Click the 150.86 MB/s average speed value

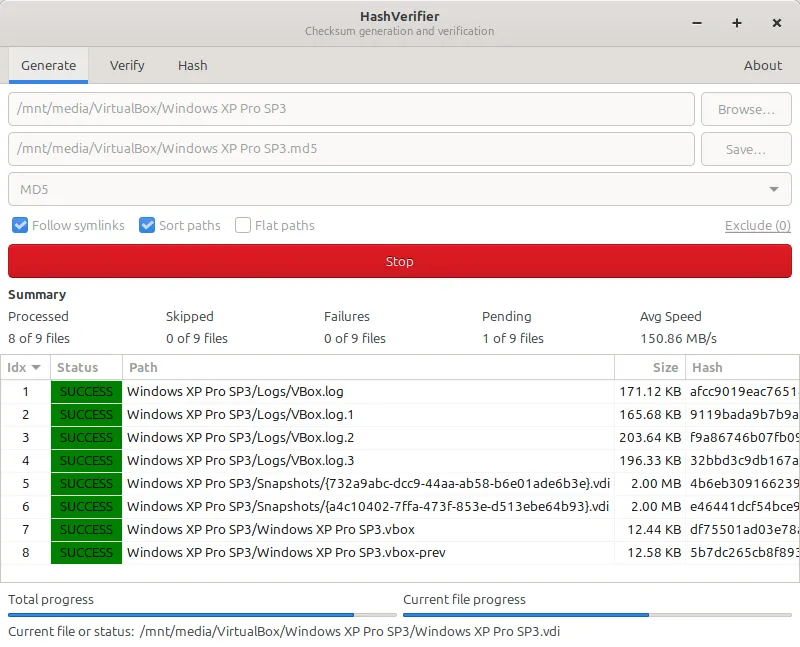pyautogui.click(x=679, y=338)
